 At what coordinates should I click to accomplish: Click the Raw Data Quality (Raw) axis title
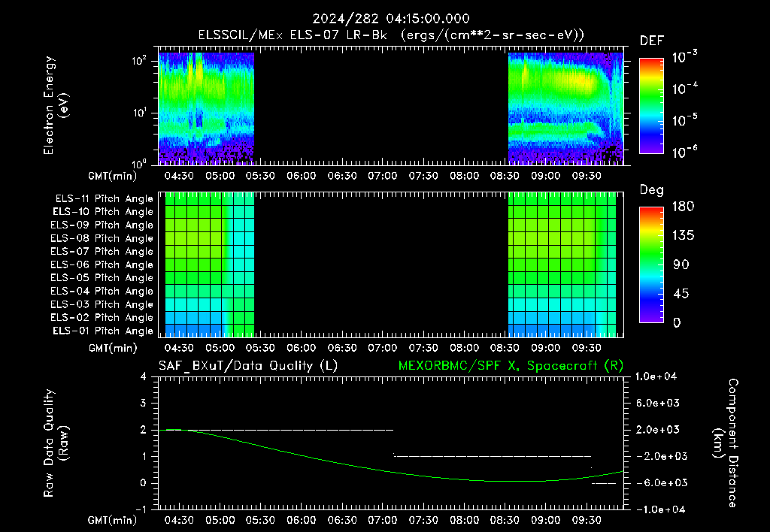tap(56, 443)
